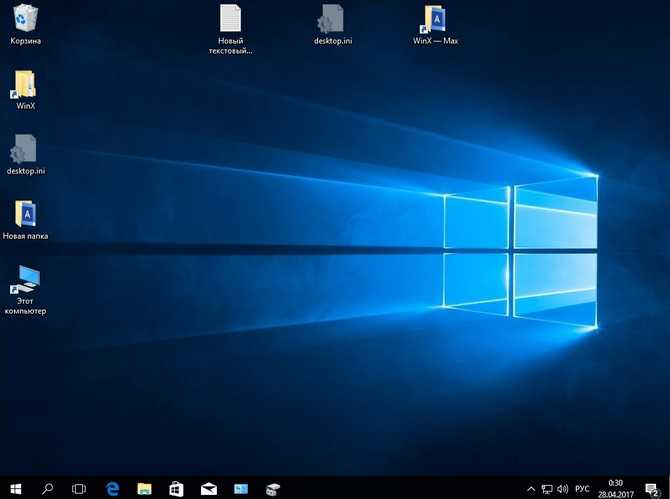Select the WinX folder shortcut
This screenshot has width=670, height=499.
(x=25, y=90)
